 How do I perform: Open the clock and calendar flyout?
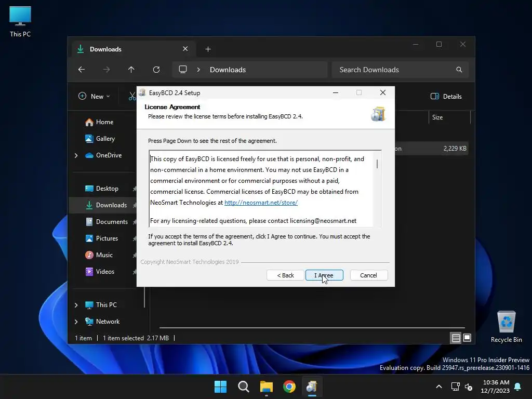coord(495,387)
